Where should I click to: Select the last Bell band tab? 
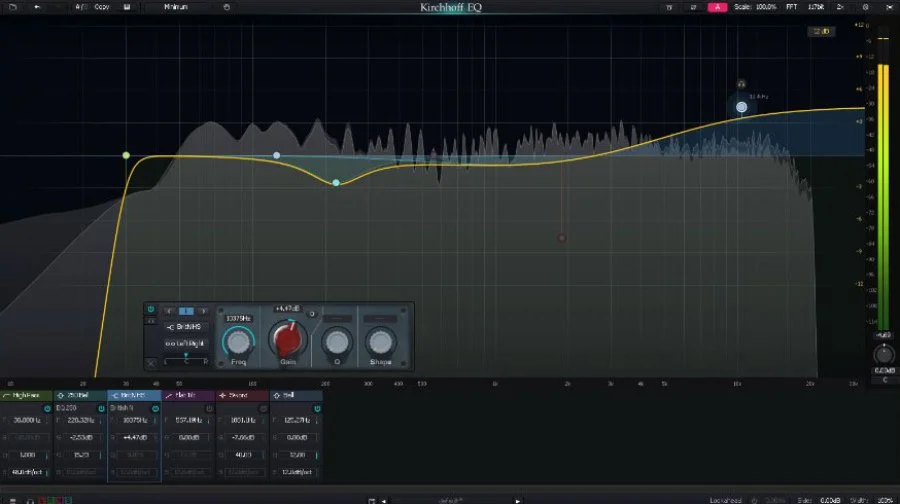click(296, 396)
